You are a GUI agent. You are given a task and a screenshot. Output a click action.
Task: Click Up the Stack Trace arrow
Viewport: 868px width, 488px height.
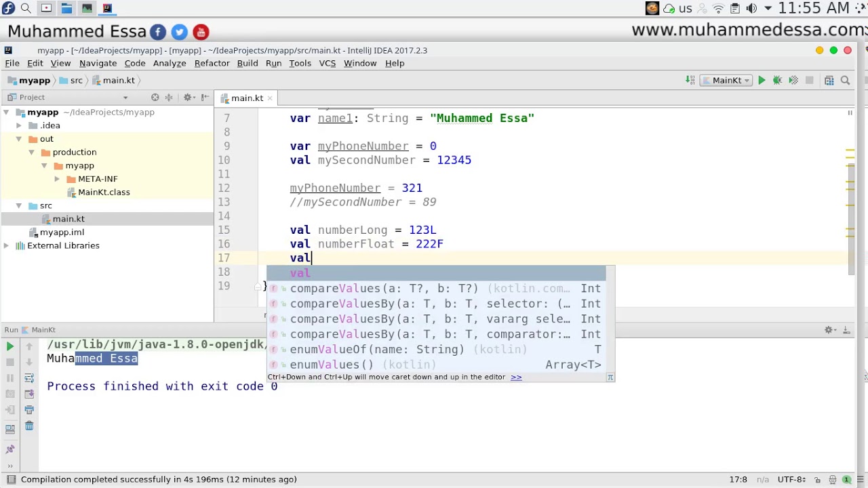tap(29, 346)
